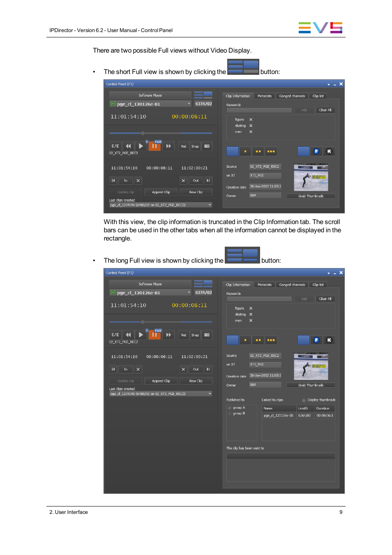Open title bar dropdown arrow of upper Control Panel
392x555 pixels.
[329, 84]
